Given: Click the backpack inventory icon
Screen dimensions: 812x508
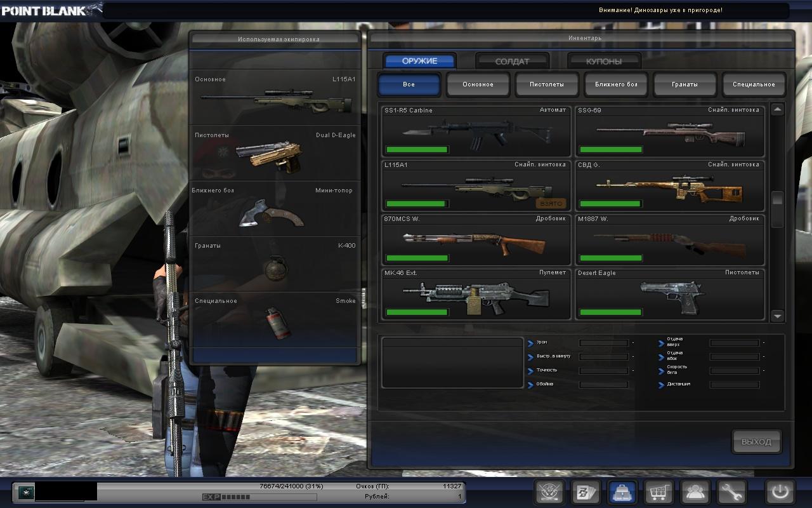Looking at the screenshot, I should 622,492.
